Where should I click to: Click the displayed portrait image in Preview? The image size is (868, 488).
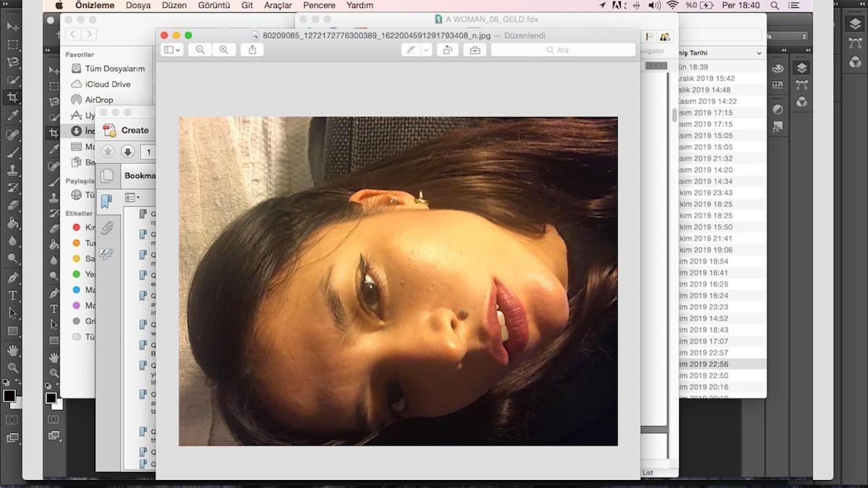pos(398,281)
